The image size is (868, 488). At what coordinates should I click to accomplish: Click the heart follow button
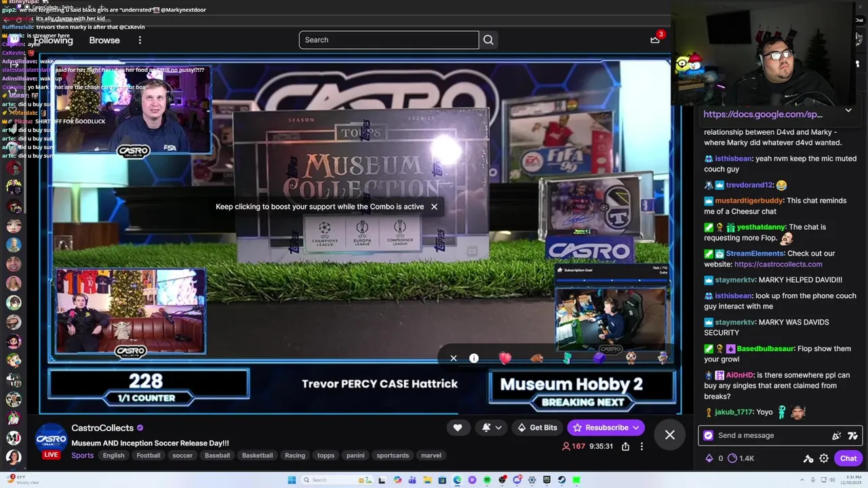pyautogui.click(x=458, y=428)
